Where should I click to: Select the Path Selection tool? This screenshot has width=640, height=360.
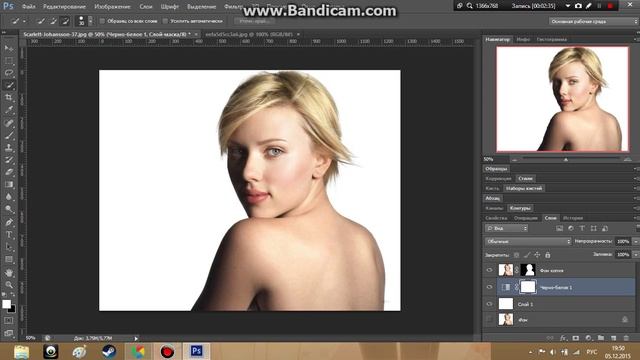pyautogui.click(x=9, y=247)
